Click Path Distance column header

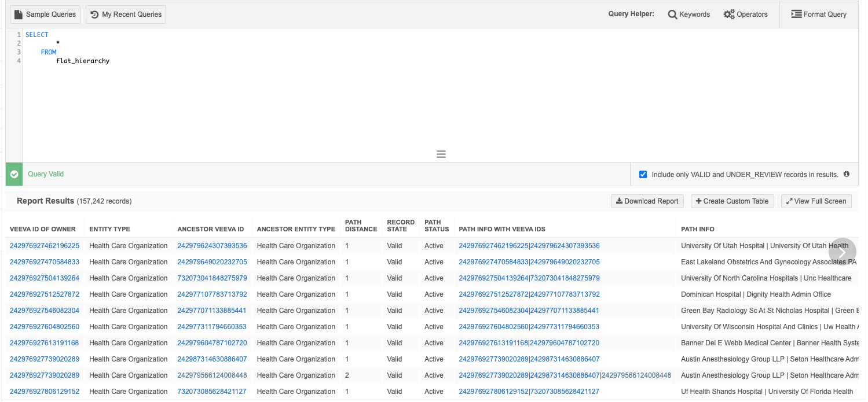pyautogui.click(x=361, y=226)
